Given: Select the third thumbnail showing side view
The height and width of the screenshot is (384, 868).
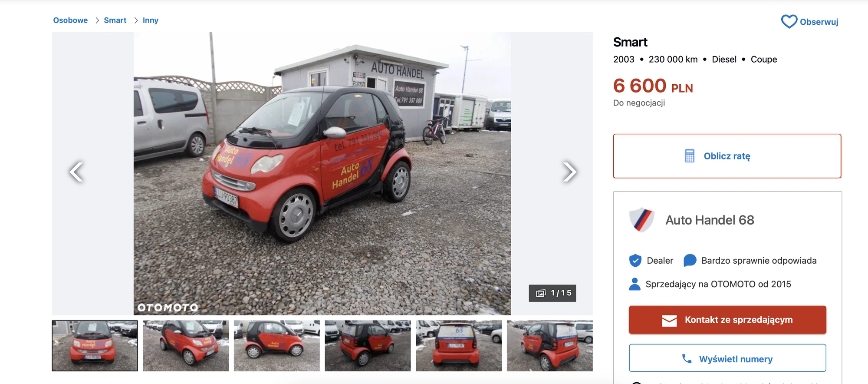Looking at the screenshot, I should point(276,346).
